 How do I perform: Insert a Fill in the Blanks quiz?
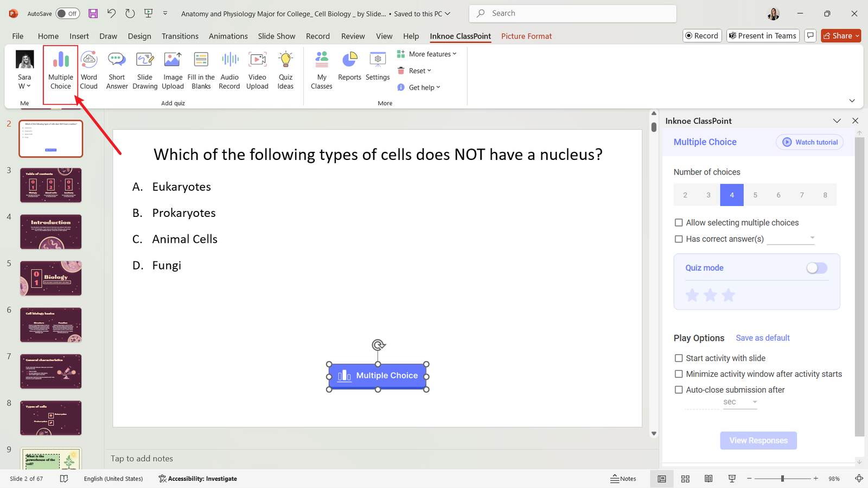[201, 70]
